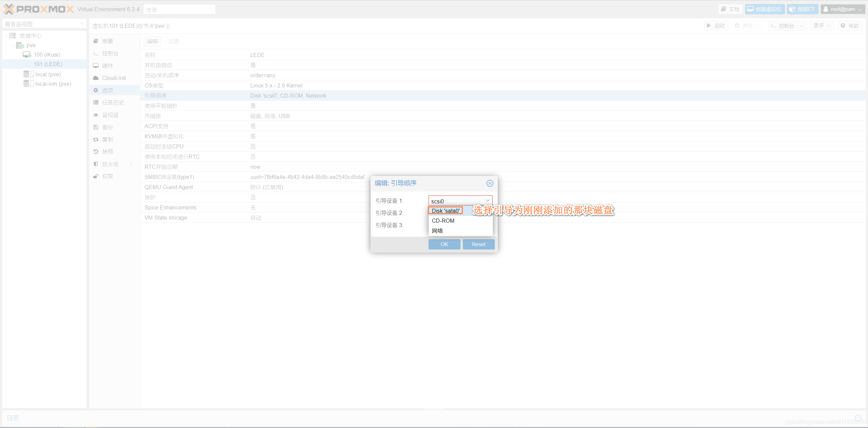Click the 任务历史 task history icon
This screenshot has width=868, height=428.
pyautogui.click(x=96, y=102)
